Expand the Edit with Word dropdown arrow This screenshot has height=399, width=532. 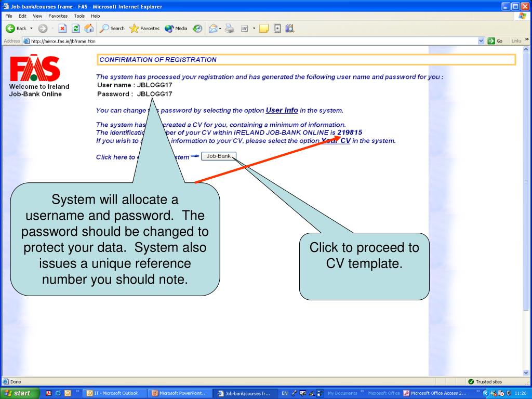tap(254, 29)
